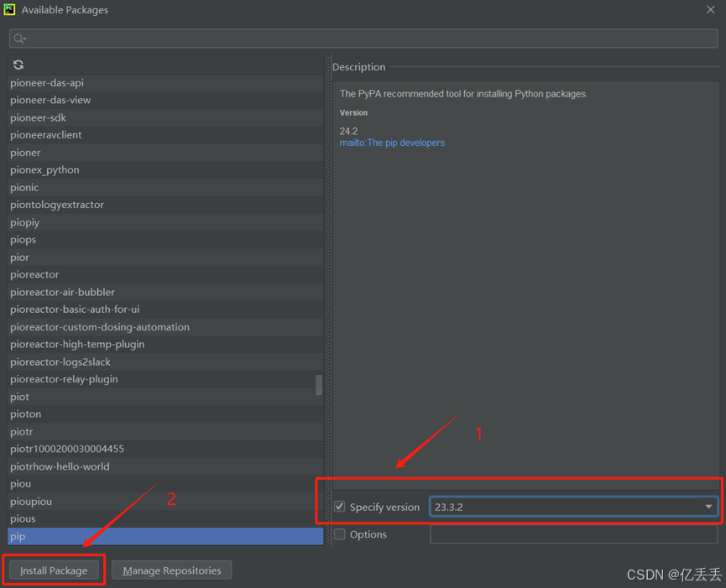The height and width of the screenshot is (588, 726).
Task: Select pioreactor-logs2slack package
Action: pyautogui.click(x=165, y=362)
